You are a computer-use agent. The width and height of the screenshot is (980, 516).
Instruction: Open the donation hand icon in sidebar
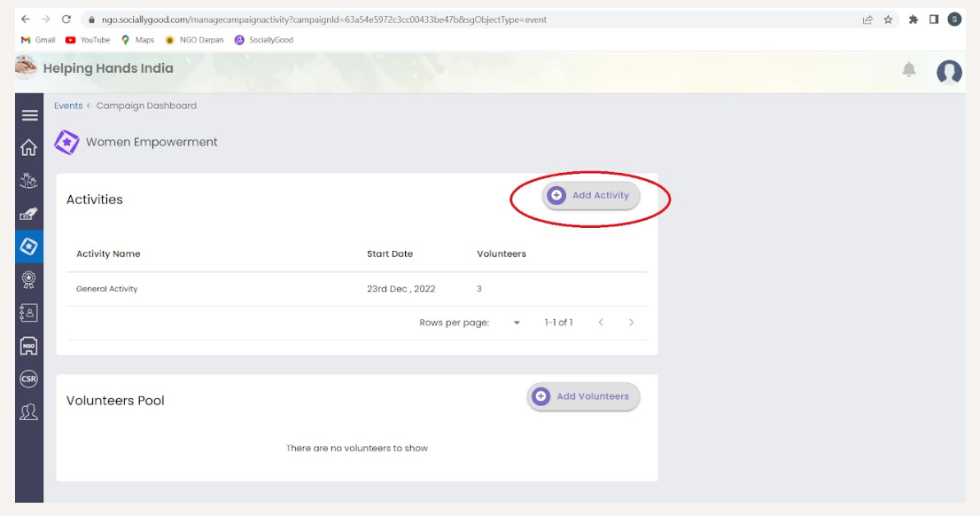[x=28, y=214]
